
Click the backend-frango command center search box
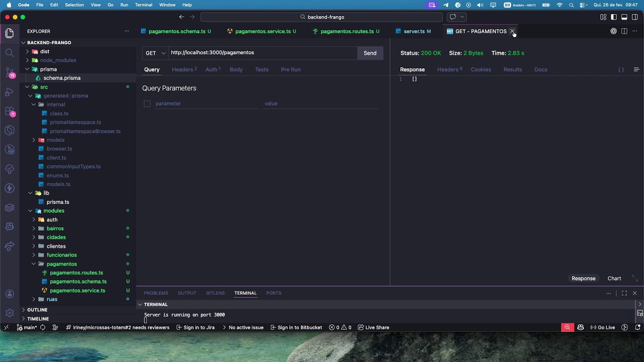tap(321, 17)
